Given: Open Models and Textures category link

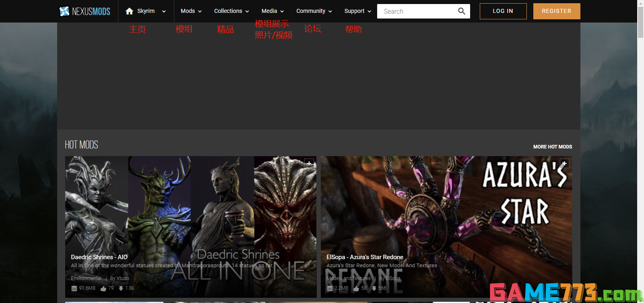Looking at the screenshot, I should point(349,278).
